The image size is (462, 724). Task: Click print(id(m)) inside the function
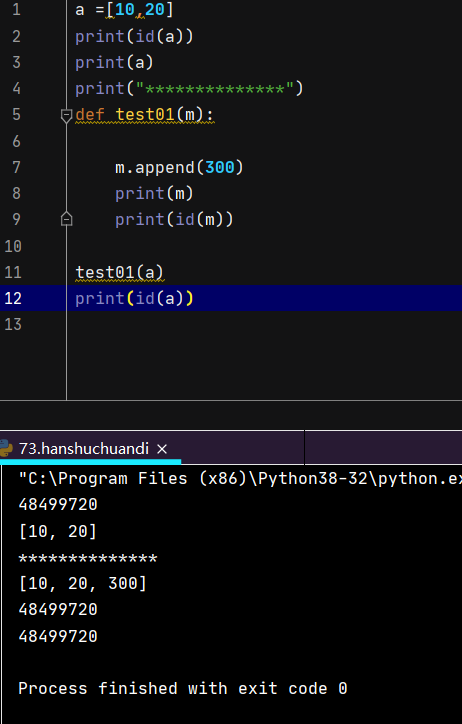coord(174,219)
